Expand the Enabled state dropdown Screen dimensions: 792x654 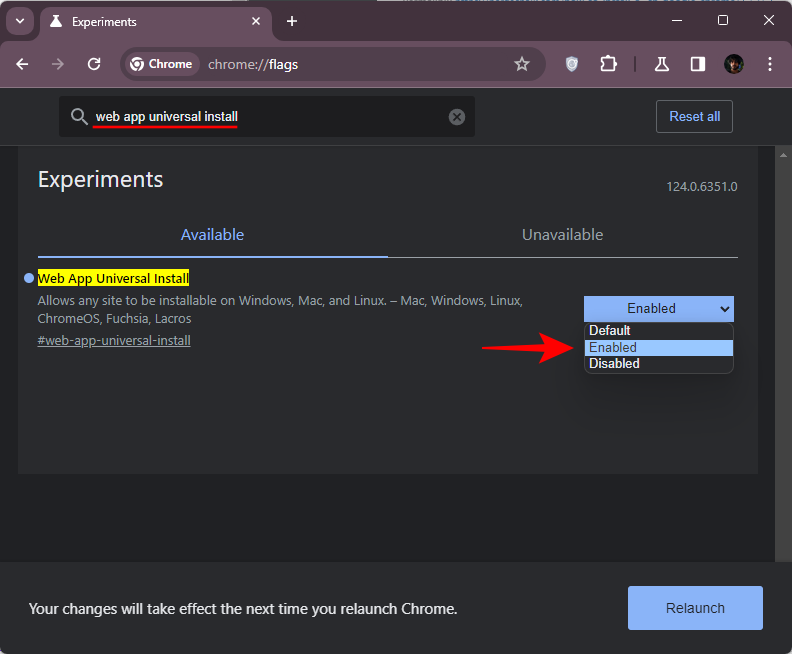659,309
